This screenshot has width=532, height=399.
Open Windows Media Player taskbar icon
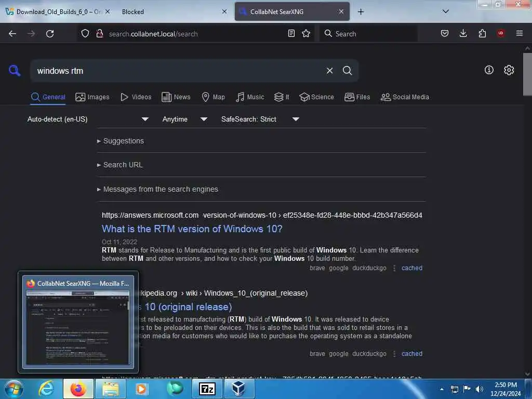tap(142, 389)
